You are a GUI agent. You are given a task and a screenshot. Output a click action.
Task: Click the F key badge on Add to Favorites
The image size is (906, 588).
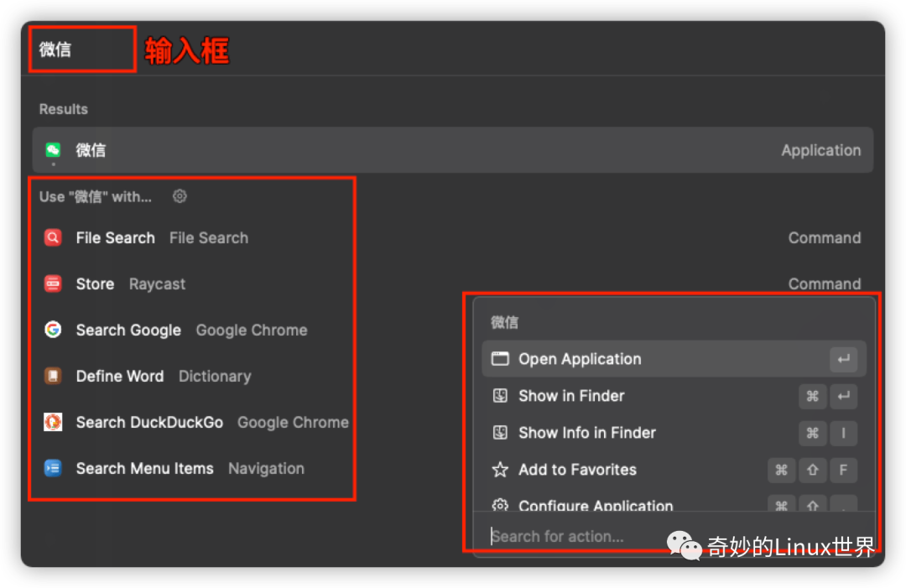pyautogui.click(x=843, y=470)
